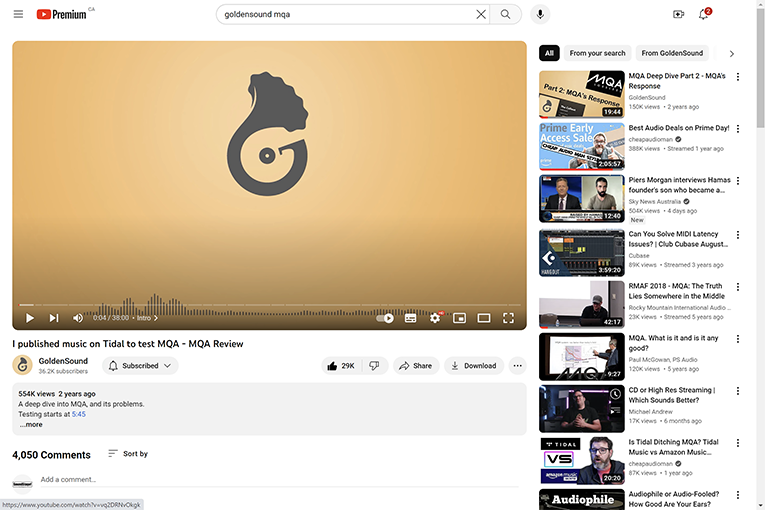
Task: Show more filter chips arrow
Action: tap(731, 54)
